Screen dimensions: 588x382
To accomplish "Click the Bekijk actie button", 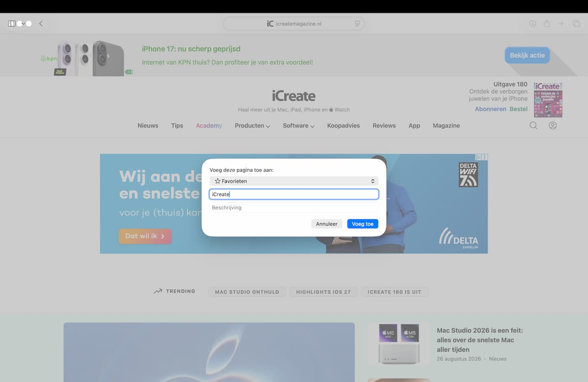I will (x=527, y=55).
